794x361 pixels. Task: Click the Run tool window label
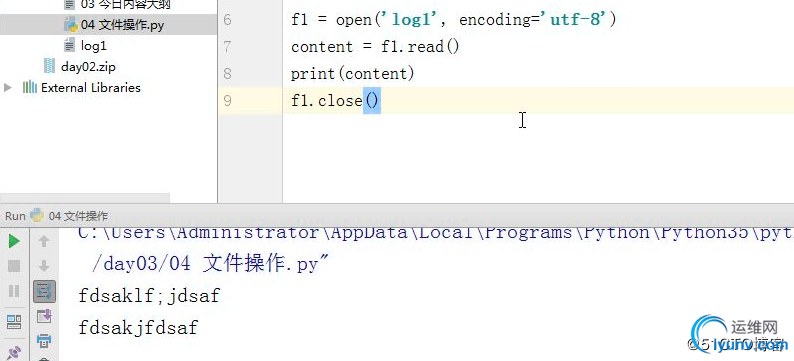15,216
